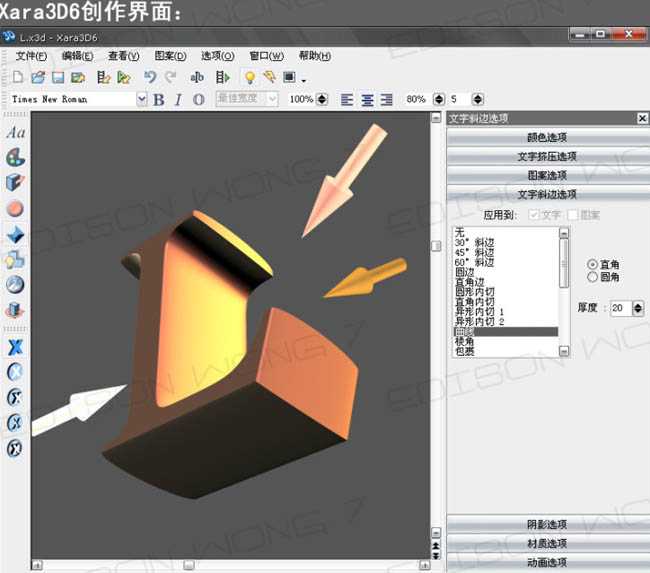Click the Aa text options tool
The image size is (650, 573).
[15, 132]
